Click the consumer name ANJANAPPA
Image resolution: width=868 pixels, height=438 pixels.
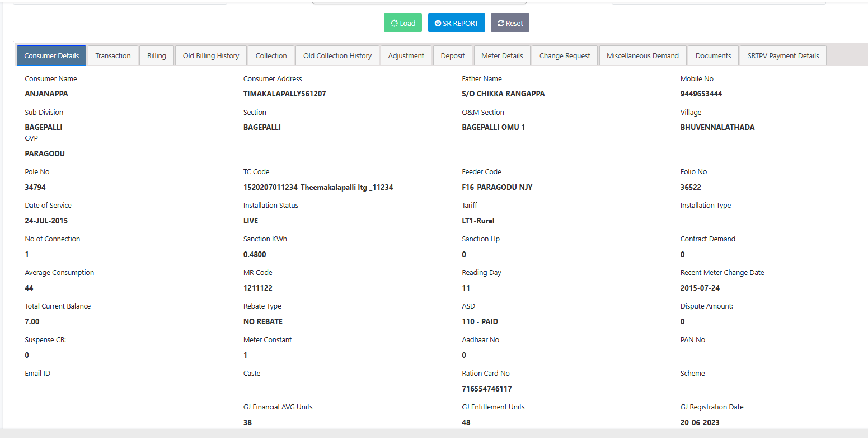46,94
